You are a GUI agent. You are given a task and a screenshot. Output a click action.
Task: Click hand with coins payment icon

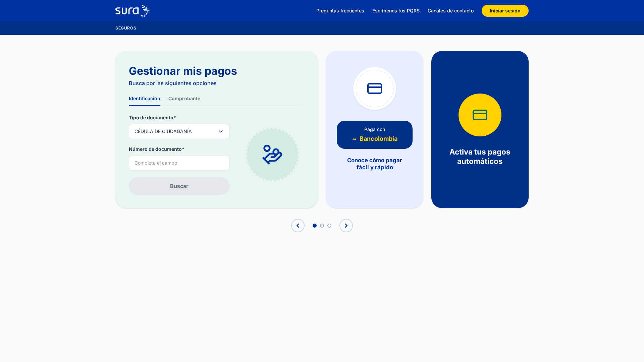pyautogui.click(x=272, y=155)
